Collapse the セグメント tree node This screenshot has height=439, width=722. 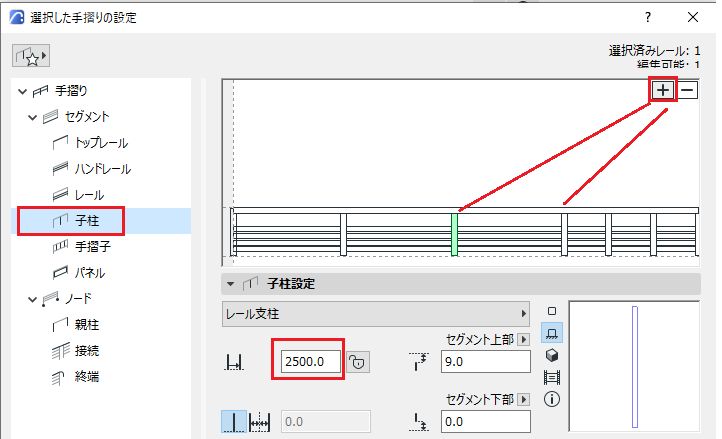coord(32,117)
